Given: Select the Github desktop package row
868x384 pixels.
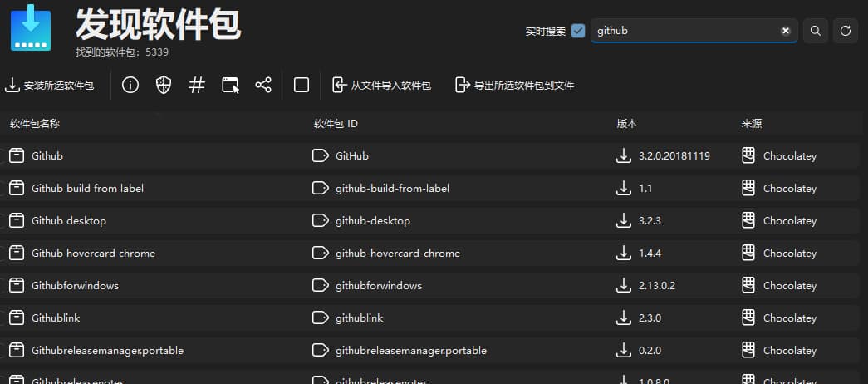Looking at the screenshot, I should click(166, 221).
